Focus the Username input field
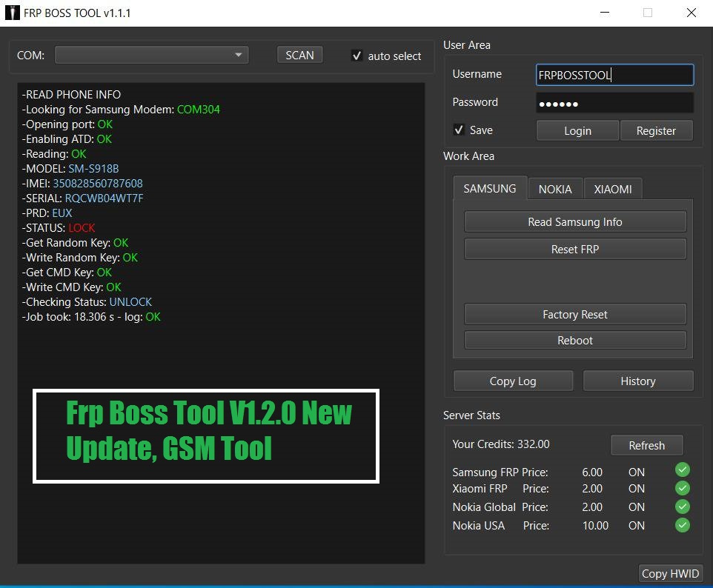713x588 pixels. (614, 75)
